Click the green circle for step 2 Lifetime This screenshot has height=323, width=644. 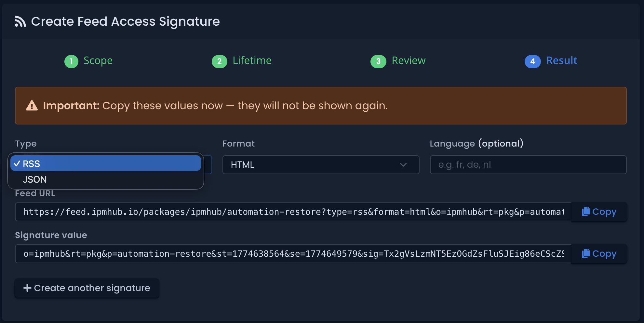[220, 61]
